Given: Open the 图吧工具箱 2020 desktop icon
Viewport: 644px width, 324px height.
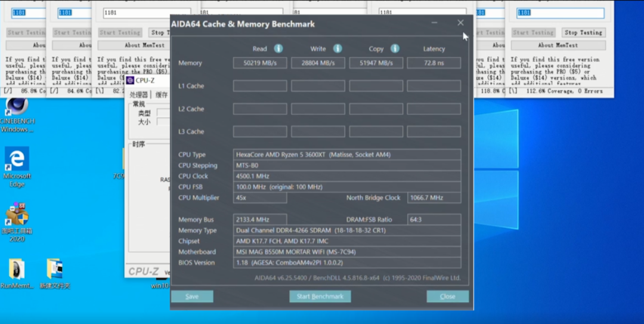Looking at the screenshot, I should coord(17,222).
